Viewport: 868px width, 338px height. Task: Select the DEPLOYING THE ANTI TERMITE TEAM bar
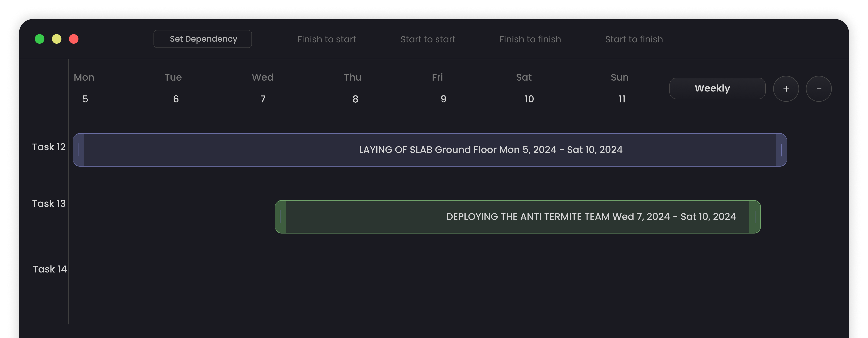point(522,217)
